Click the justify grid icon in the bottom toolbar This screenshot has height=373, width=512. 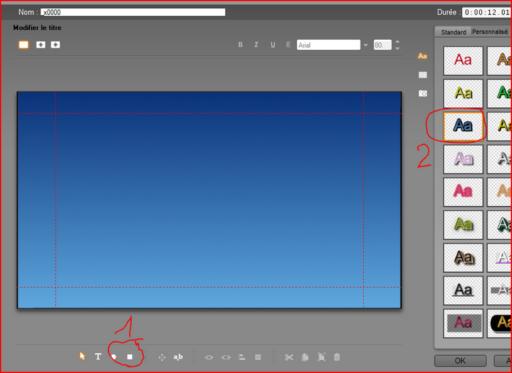click(x=258, y=357)
